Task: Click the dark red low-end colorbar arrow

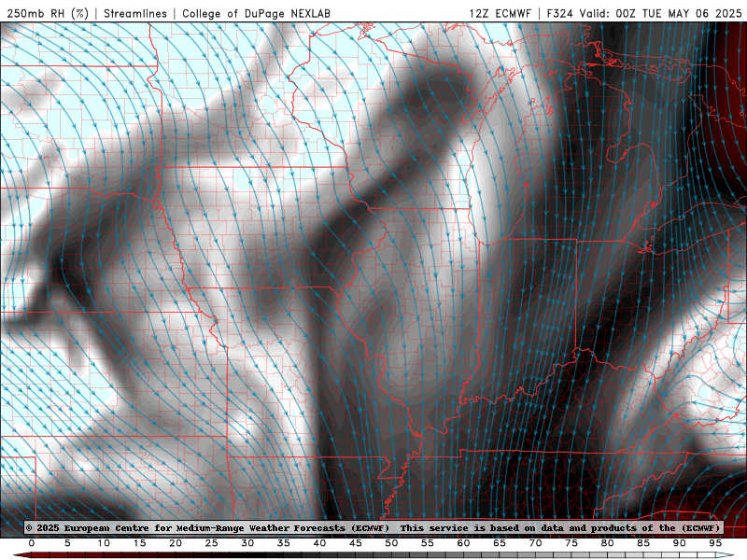Action: point(21,555)
